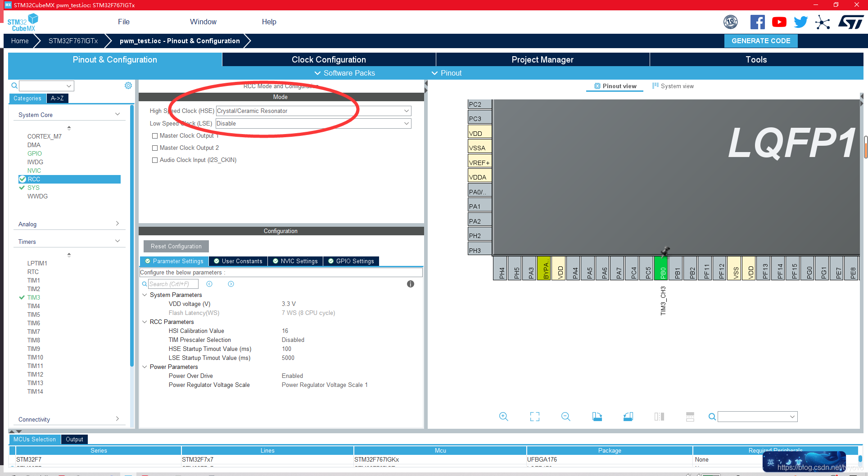868x476 pixels.
Task: Click the ST logo icon
Action: pyautogui.click(x=851, y=22)
